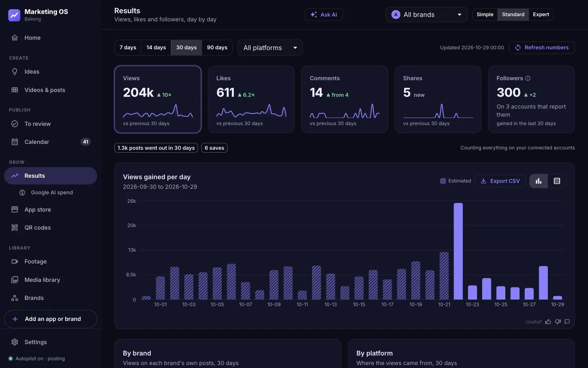This screenshot has width=588, height=368.
Task: Open the All brands dropdown
Action: click(426, 15)
